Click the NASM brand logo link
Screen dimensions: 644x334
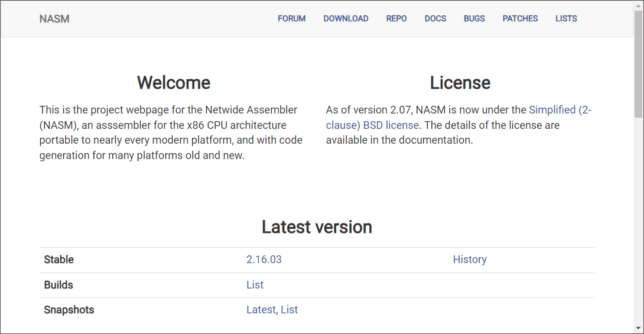[x=54, y=19]
